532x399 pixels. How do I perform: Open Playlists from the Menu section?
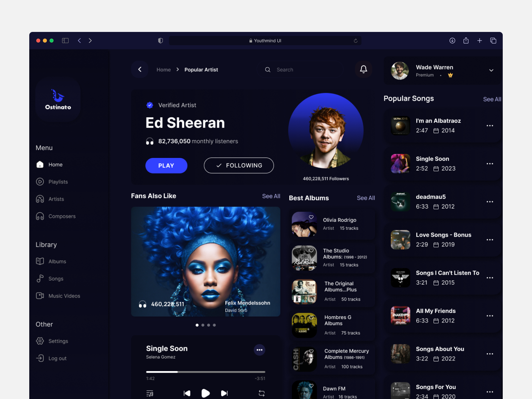57,182
